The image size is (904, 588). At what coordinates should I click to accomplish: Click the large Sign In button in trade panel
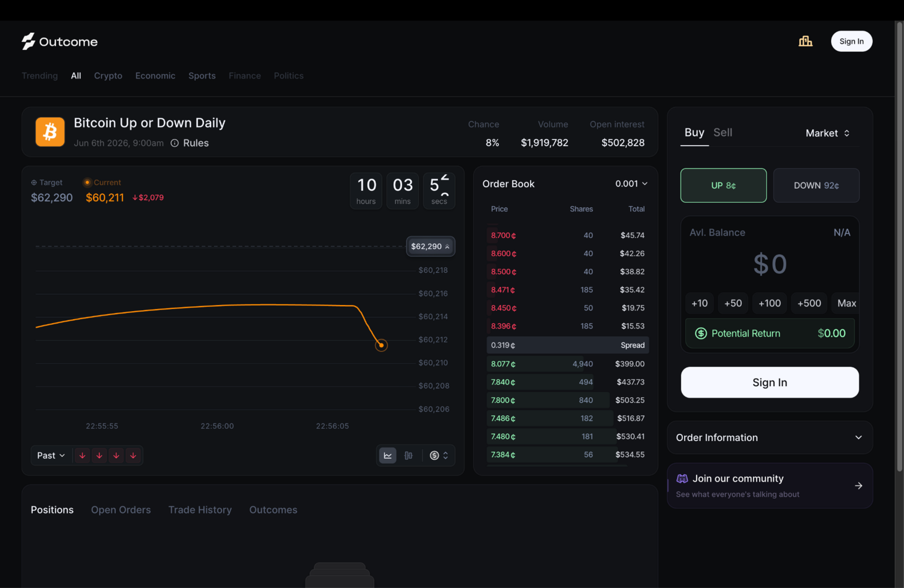pyautogui.click(x=770, y=382)
